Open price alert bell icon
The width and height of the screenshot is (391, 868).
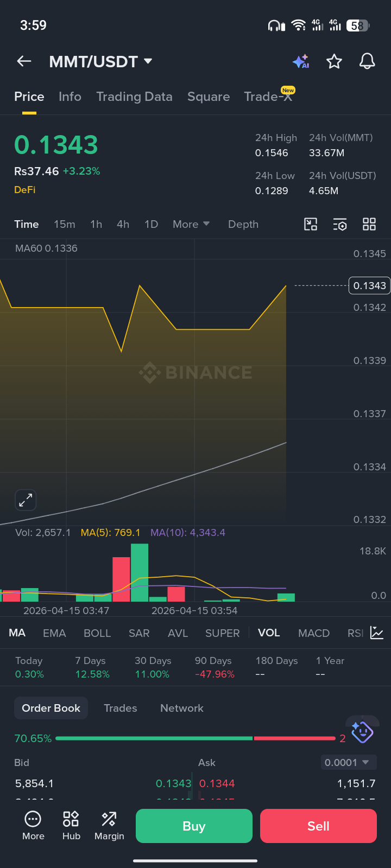367,61
